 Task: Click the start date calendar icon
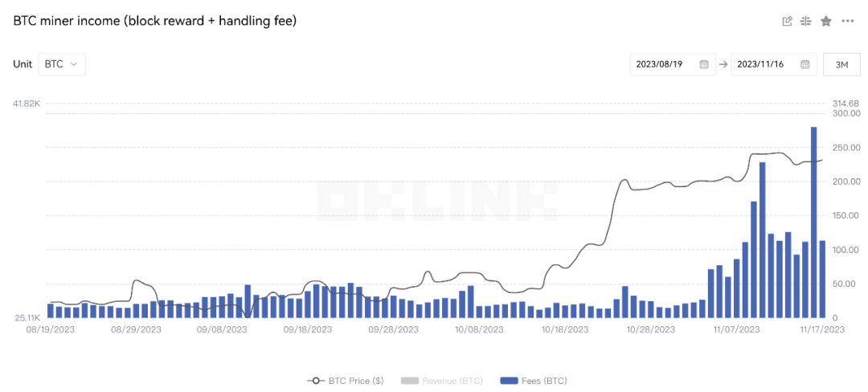pyautogui.click(x=704, y=64)
